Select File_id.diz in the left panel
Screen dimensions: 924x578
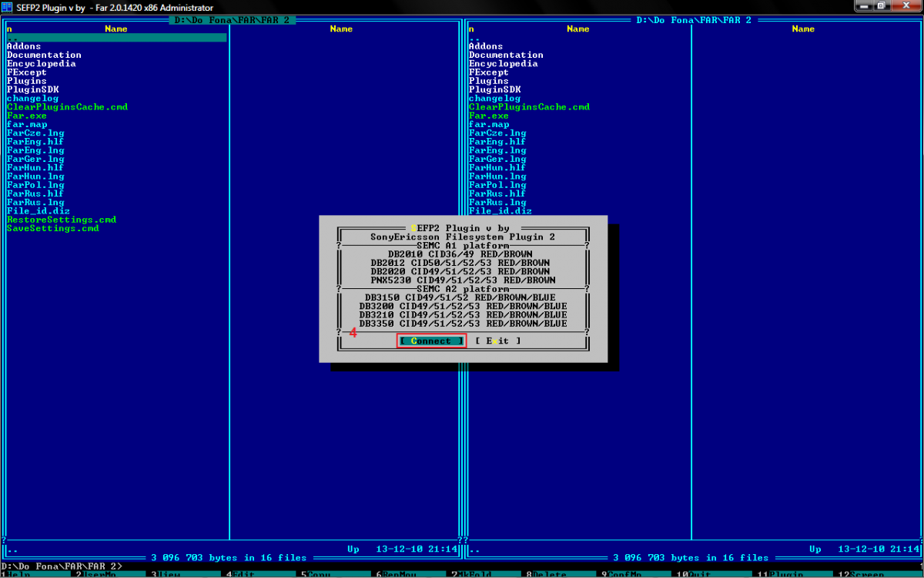click(x=38, y=211)
